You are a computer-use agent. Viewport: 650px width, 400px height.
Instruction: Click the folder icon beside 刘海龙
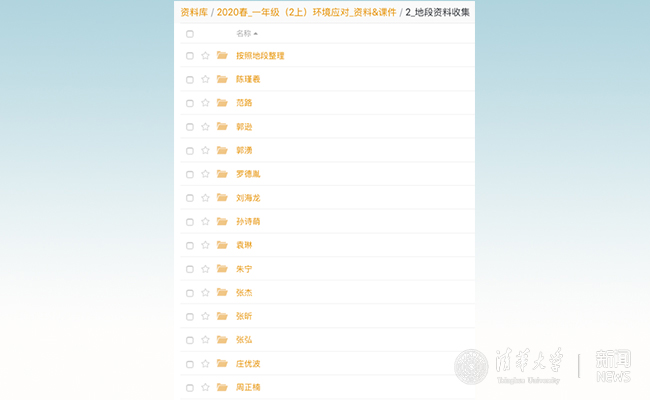point(222,198)
